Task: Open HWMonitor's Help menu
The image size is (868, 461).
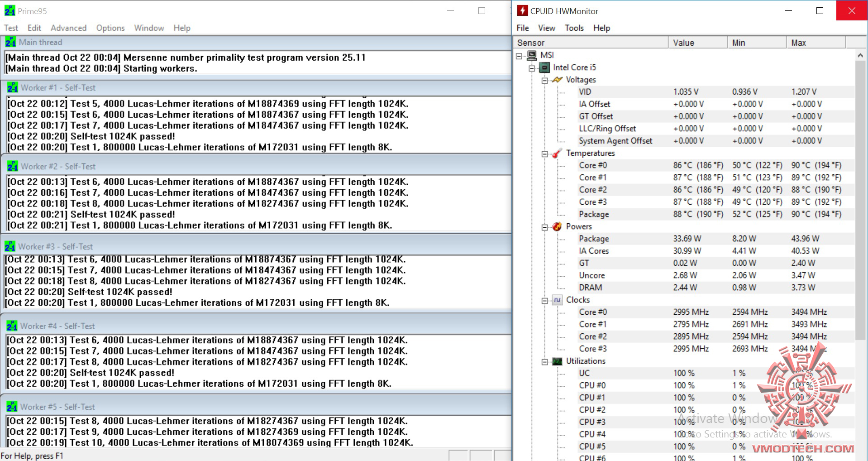Action: (x=601, y=28)
